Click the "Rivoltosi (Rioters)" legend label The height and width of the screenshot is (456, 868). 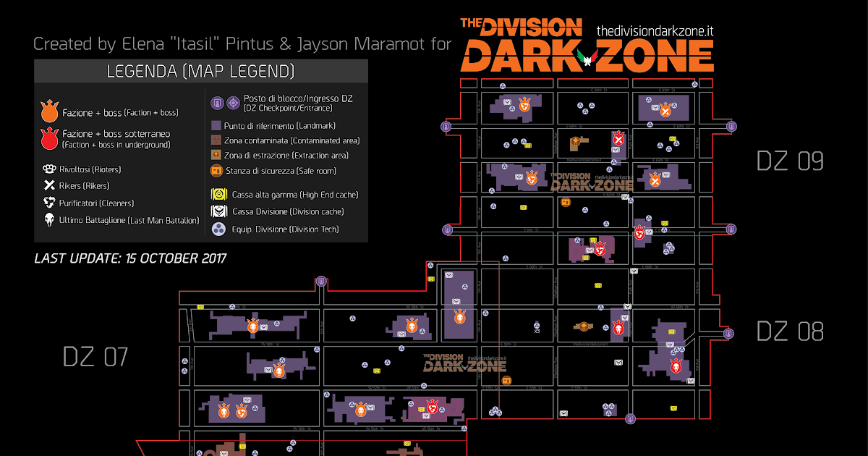(90, 169)
